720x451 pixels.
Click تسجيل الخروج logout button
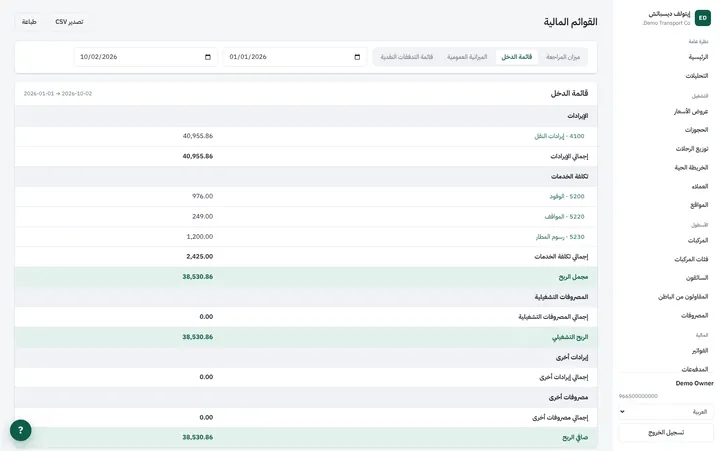[666, 433]
